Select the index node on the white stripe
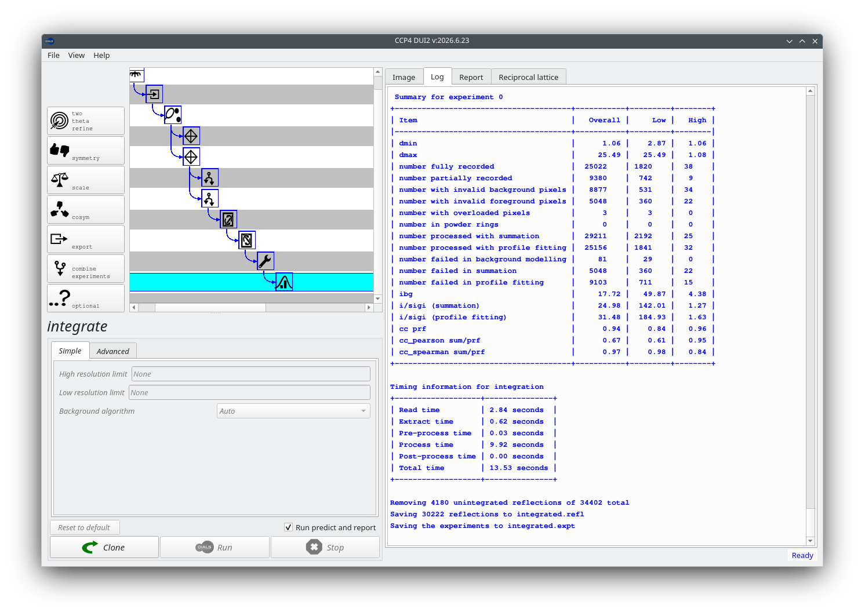Viewport: 865px width, 616px height. pos(191,156)
